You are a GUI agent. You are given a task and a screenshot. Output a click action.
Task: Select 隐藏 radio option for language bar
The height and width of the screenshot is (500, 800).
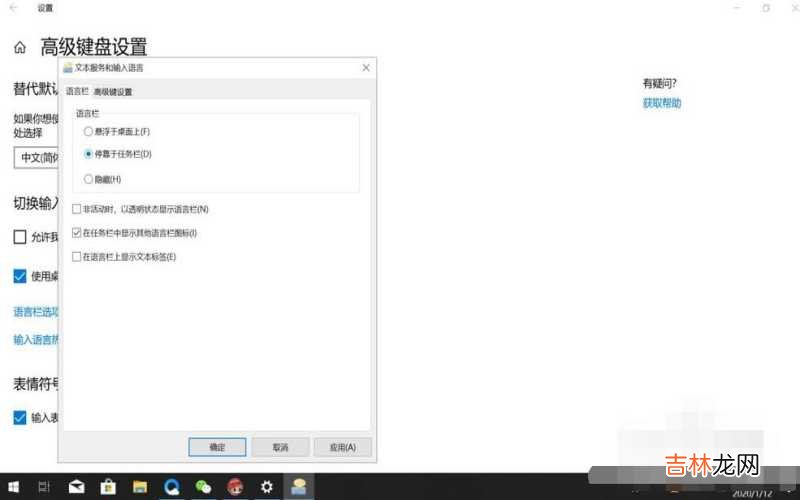tap(89, 179)
